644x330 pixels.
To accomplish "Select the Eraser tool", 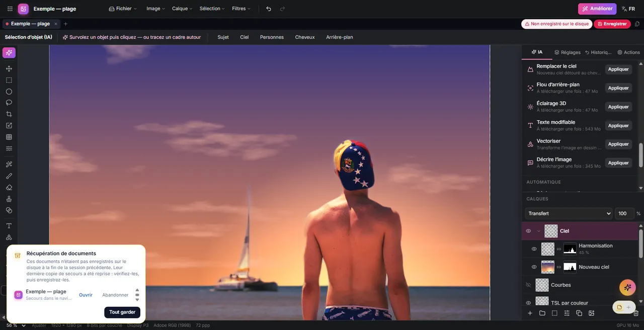I will (x=9, y=188).
